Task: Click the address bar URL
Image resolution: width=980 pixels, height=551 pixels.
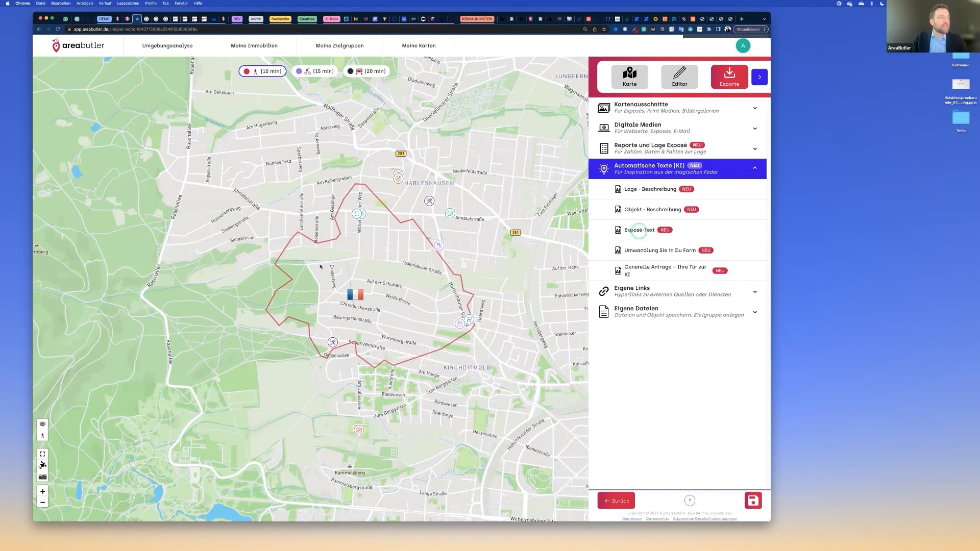Action: [136, 29]
